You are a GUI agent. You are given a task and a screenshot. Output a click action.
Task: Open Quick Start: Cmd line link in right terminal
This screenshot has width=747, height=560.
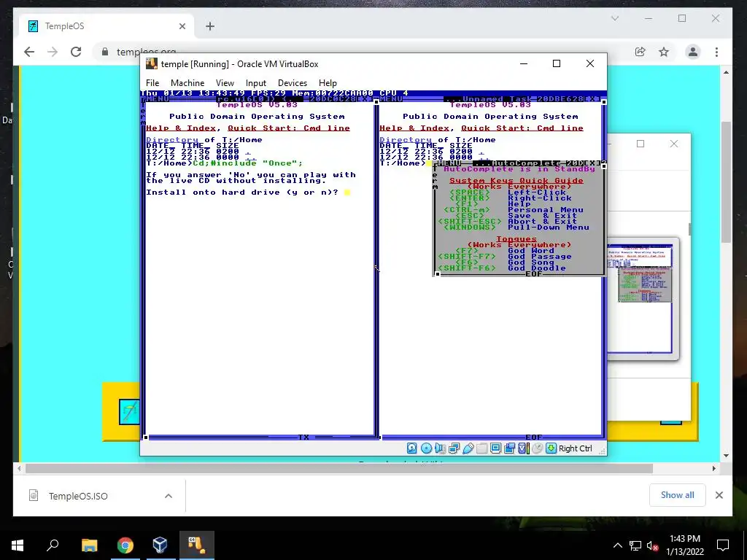point(522,128)
